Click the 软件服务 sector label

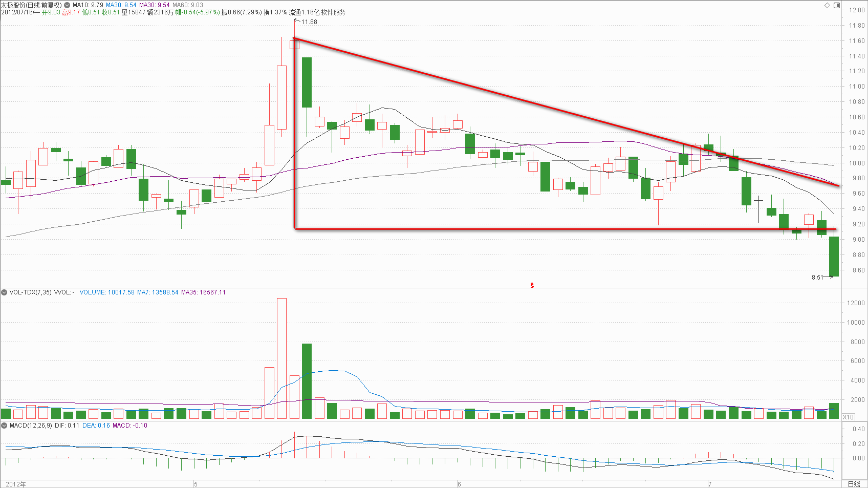pyautogui.click(x=333, y=12)
